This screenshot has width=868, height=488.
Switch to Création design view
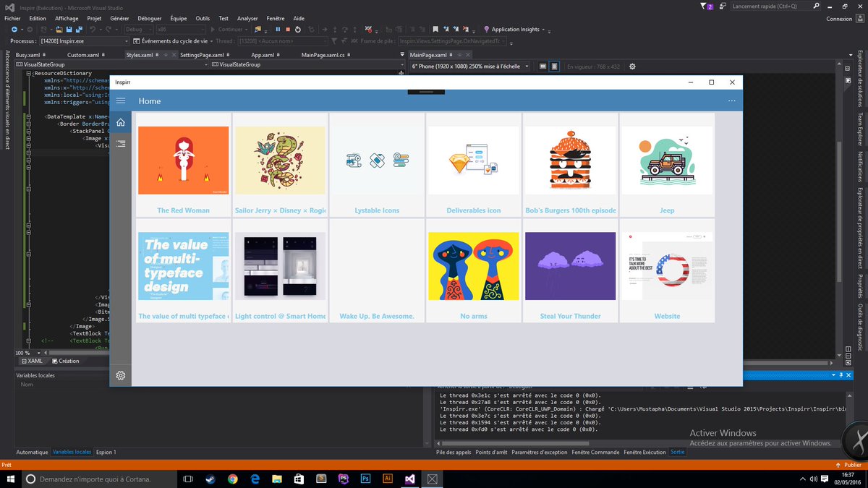[64, 361]
